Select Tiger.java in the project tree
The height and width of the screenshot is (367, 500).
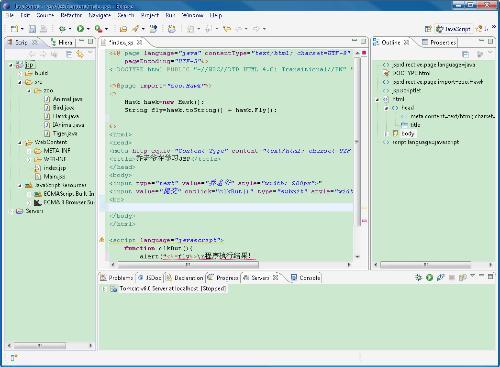61,133
